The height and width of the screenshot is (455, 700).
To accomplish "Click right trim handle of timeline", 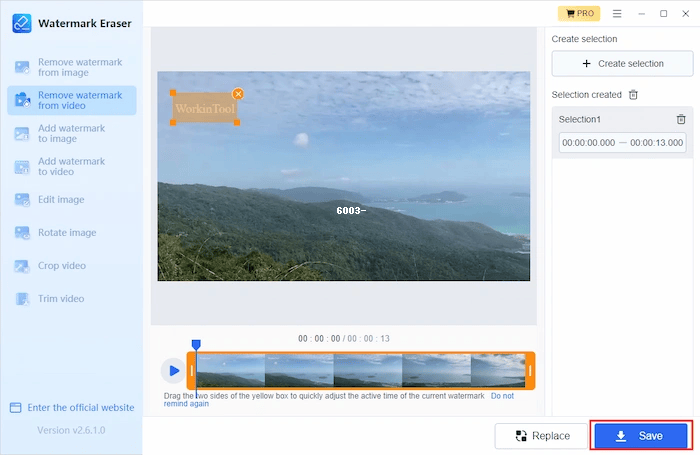I will tap(530, 371).
